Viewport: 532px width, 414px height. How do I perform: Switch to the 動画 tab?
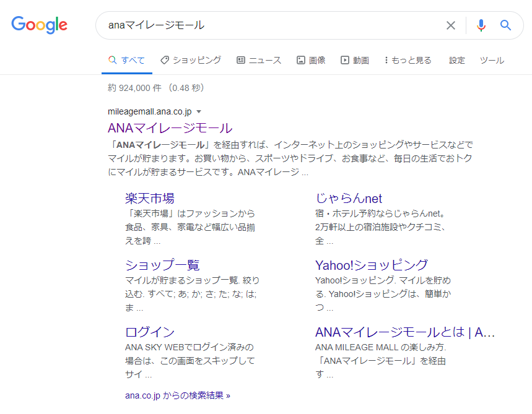[x=355, y=60]
